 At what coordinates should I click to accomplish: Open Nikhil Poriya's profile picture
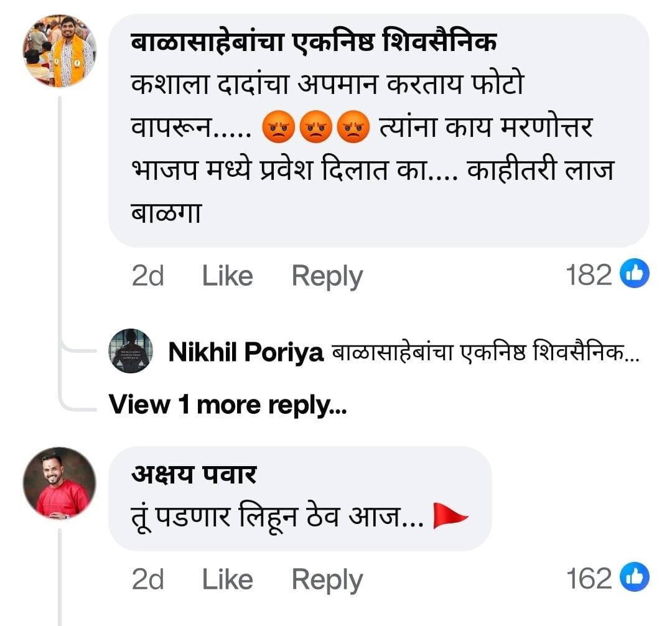(x=130, y=352)
